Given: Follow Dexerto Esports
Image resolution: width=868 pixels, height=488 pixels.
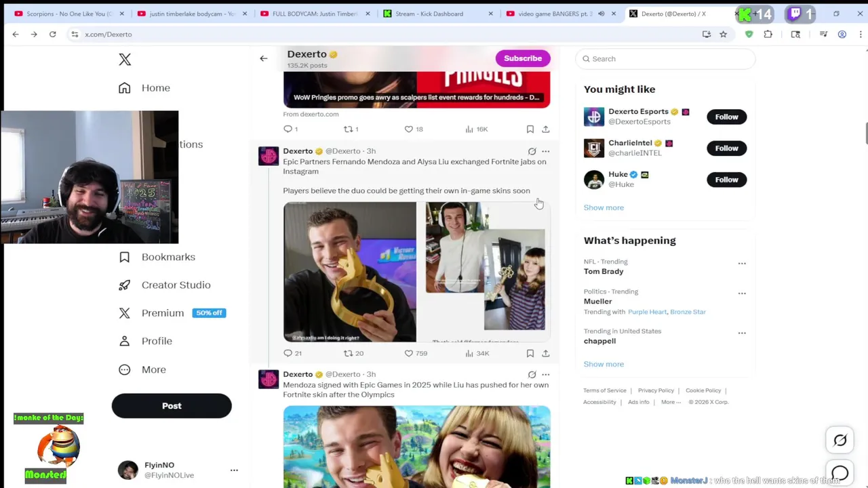Looking at the screenshot, I should 726,117.
